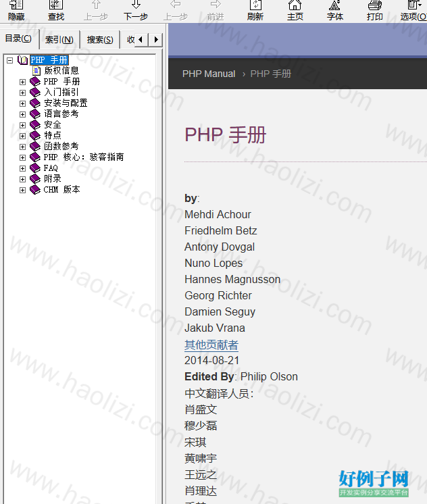Viewport: 427px width, 504px height.
Task: Expand the 语言参考 tree node
Action: [x=22, y=114]
